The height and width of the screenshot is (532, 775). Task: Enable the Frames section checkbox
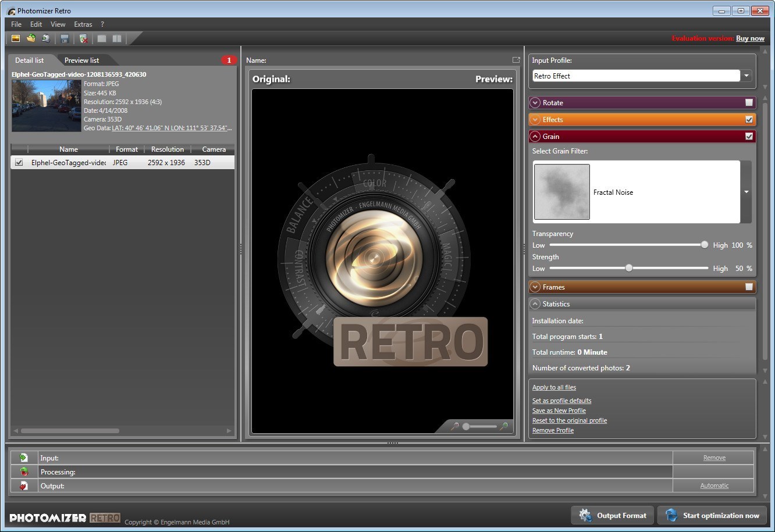749,287
